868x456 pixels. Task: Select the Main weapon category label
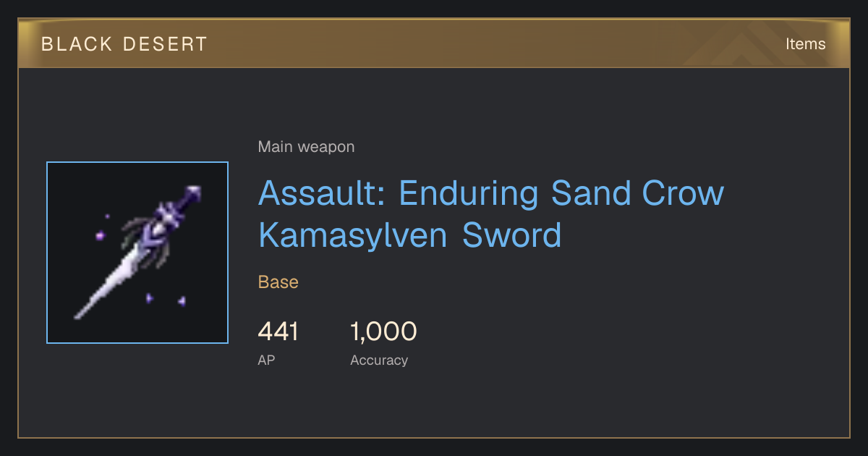click(x=306, y=147)
